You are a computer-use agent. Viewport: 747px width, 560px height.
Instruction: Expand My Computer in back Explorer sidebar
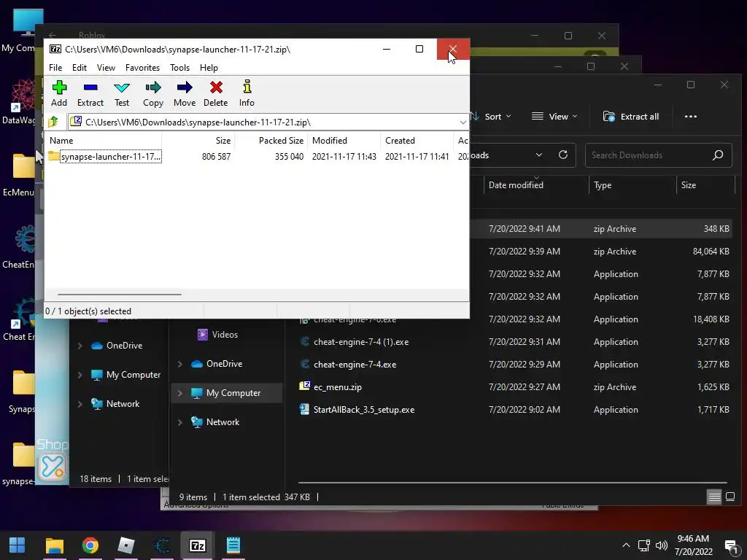click(x=80, y=375)
